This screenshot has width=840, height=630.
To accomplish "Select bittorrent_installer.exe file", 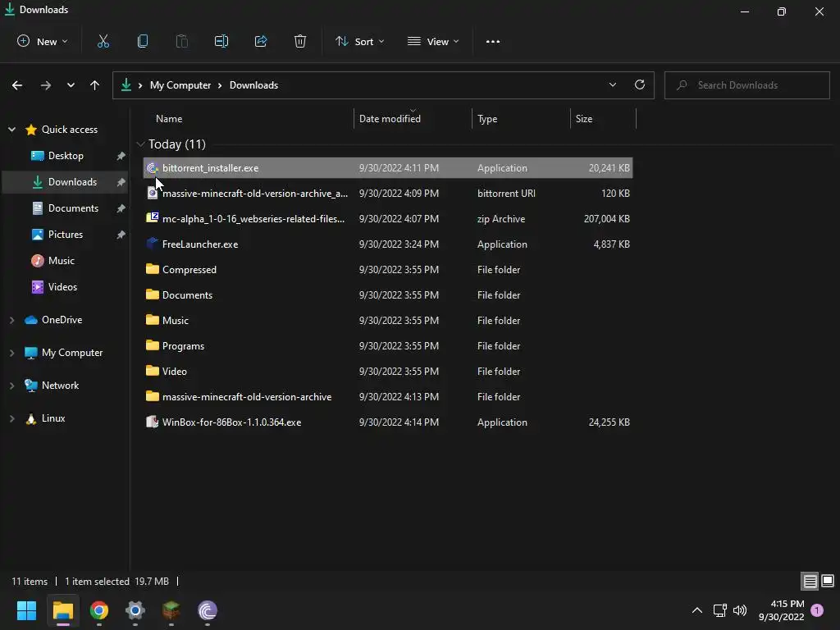I will tap(388, 167).
